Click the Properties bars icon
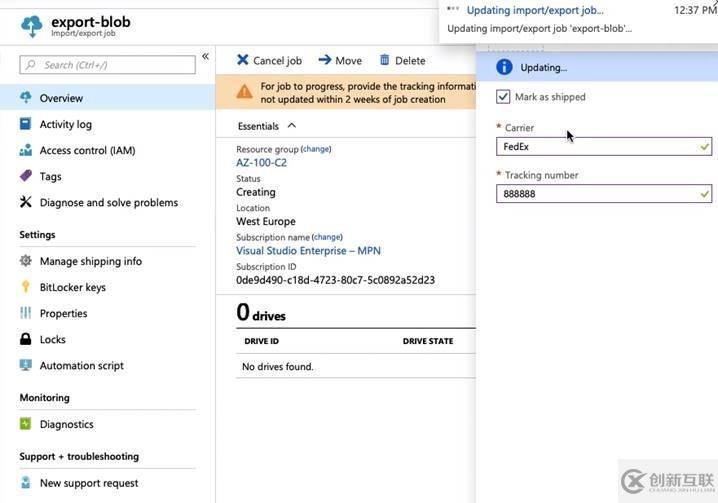Screen dimensions: 718x503 pos(26,313)
